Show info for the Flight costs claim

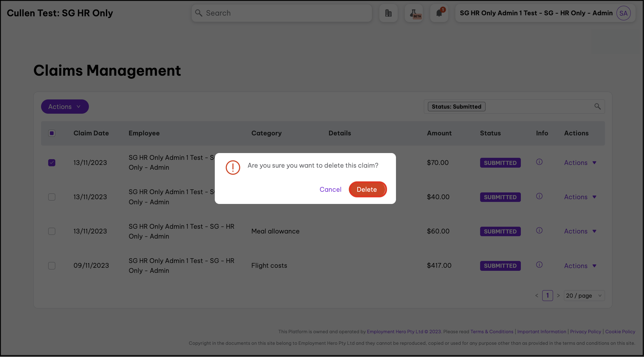[x=539, y=265]
